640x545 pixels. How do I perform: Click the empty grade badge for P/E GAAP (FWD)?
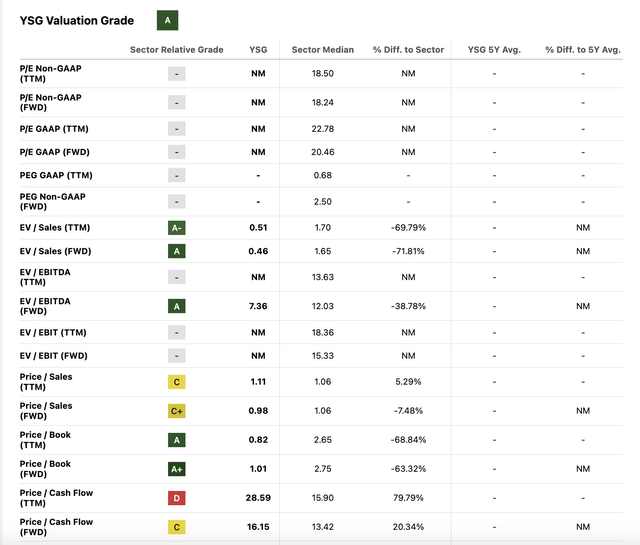point(177,152)
